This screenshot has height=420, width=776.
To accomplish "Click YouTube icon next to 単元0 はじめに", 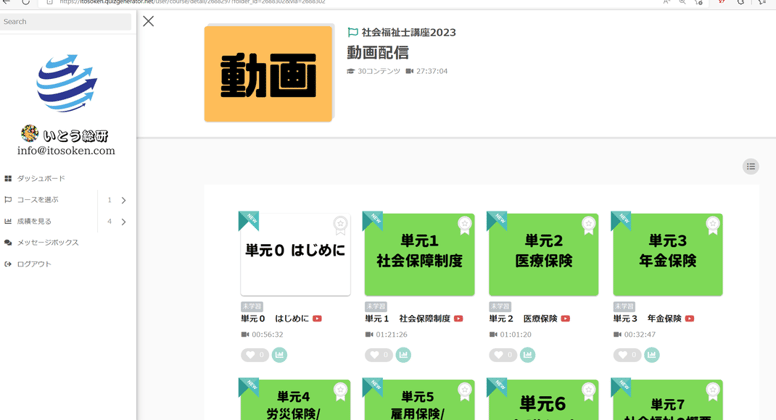I will pyautogui.click(x=317, y=319).
